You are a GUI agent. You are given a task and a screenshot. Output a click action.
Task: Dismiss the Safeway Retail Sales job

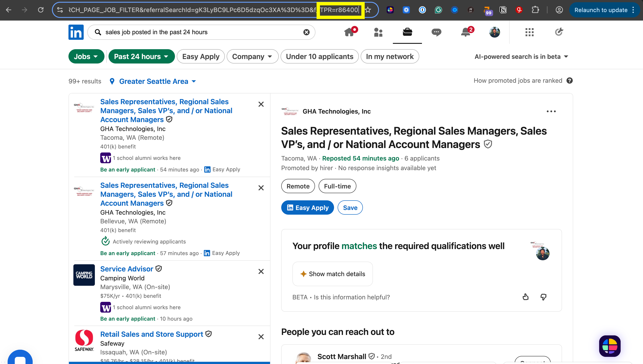click(261, 337)
